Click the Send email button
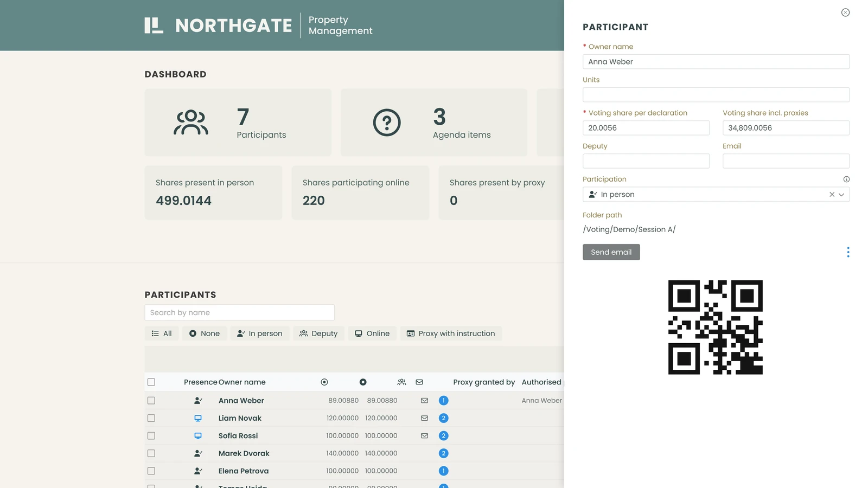The image size is (868, 488). [x=611, y=252]
